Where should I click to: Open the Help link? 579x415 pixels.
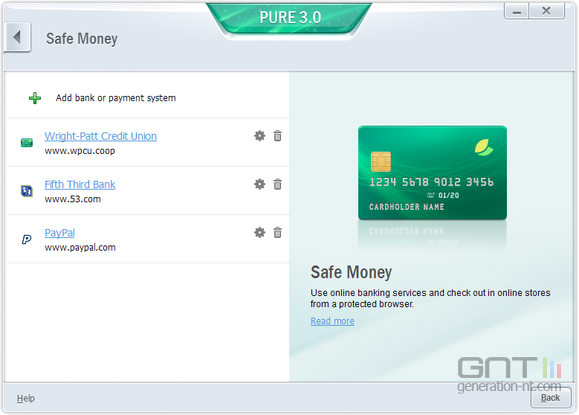coord(26,398)
